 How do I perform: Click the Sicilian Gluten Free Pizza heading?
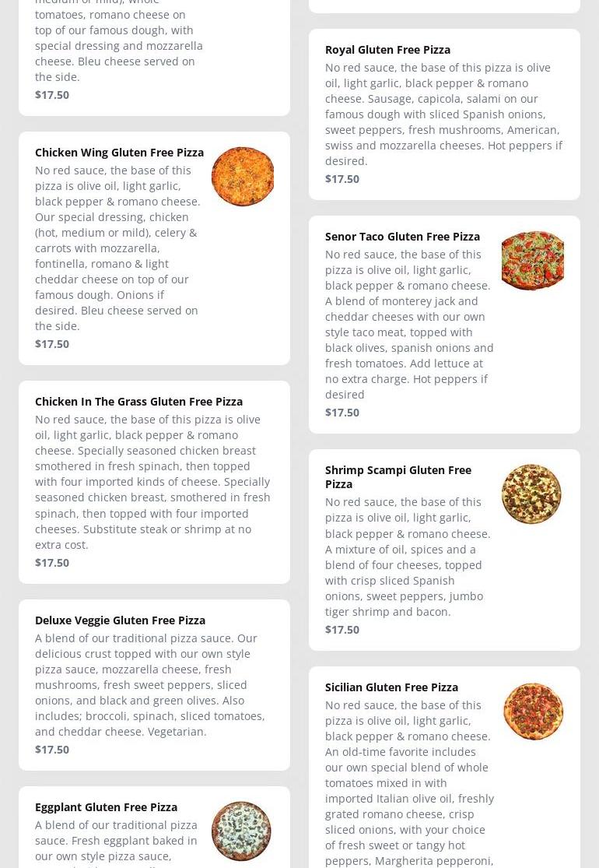coord(391,687)
